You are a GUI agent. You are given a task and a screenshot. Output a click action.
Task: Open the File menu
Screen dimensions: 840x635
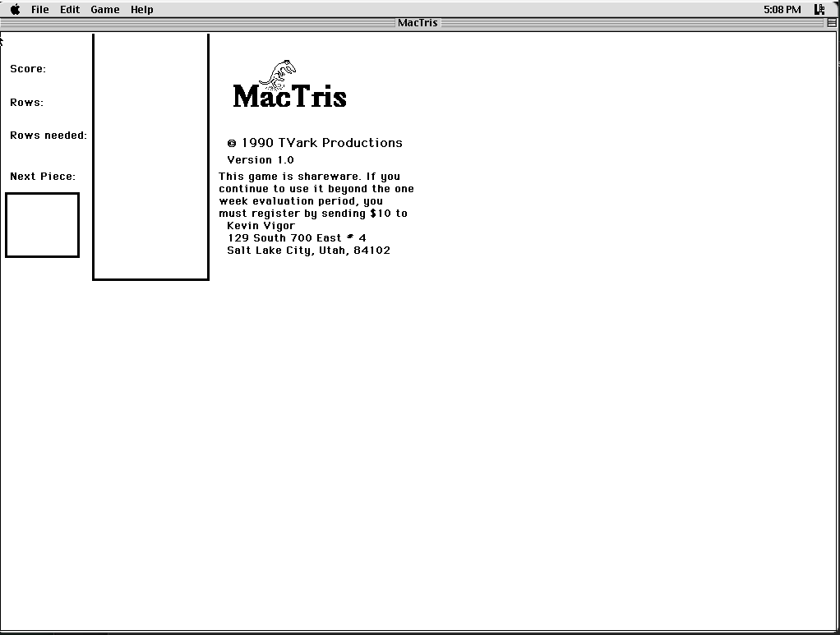point(39,10)
